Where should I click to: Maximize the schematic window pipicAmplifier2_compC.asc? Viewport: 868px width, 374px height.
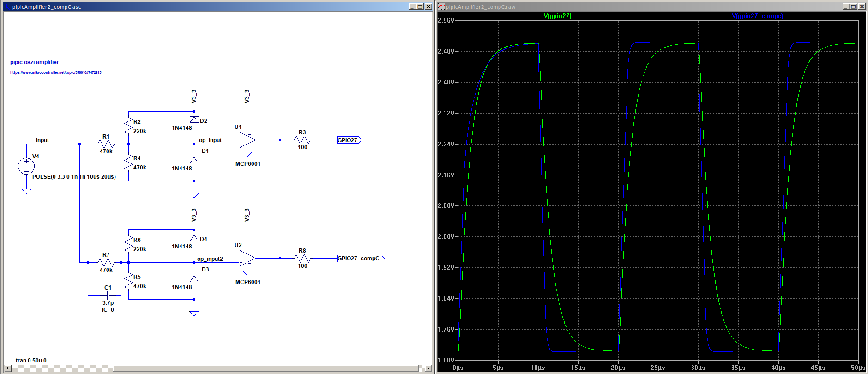tap(419, 6)
